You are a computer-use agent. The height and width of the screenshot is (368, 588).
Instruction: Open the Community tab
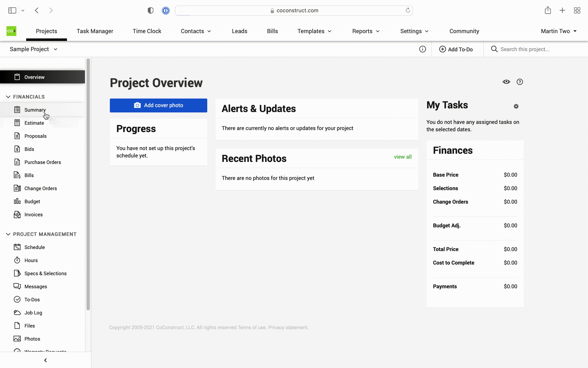pyautogui.click(x=464, y=31)
